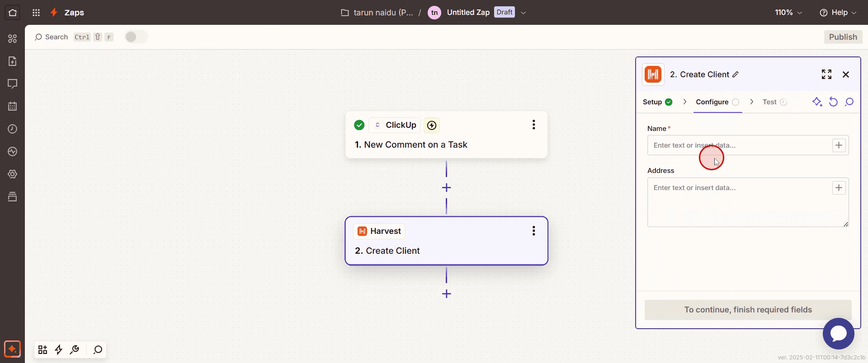Add a step after Harvest Create Client
The height and width of the screenshot is (363, 868).
[x=446, y=294]
